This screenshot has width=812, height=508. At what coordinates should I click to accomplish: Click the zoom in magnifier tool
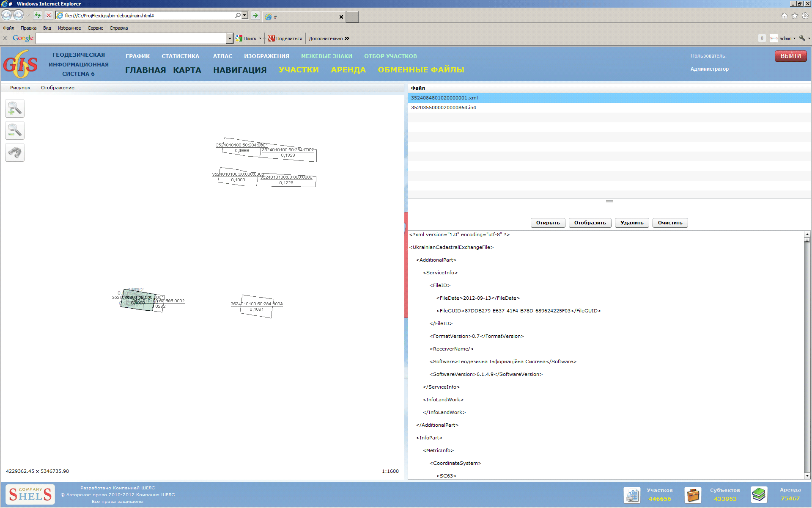15,109
